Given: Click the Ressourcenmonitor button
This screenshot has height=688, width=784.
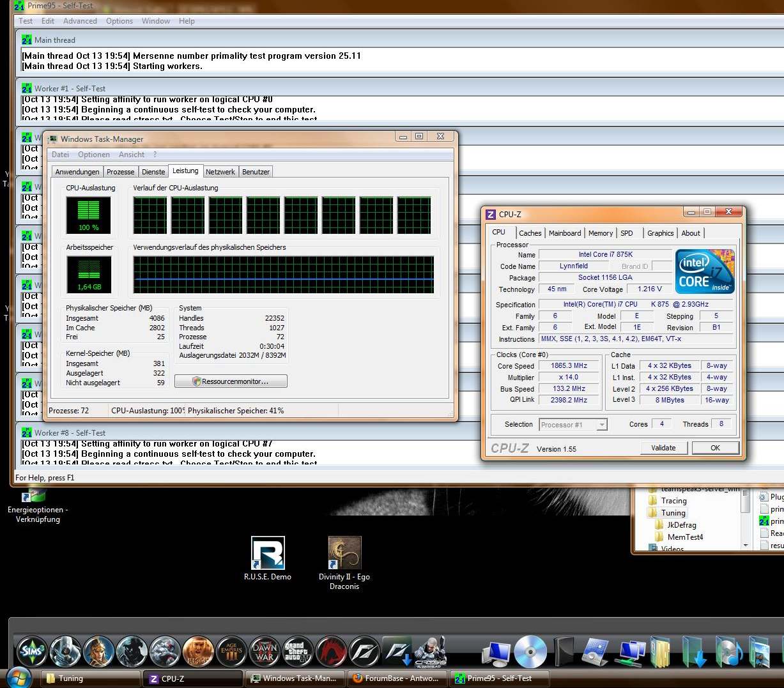Looking at the screenshot, I should [231, 381].
